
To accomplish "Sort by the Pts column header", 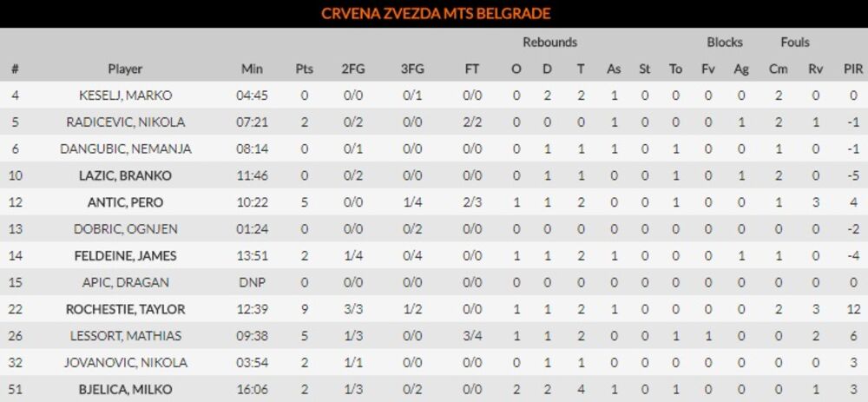I will point(304,69).
